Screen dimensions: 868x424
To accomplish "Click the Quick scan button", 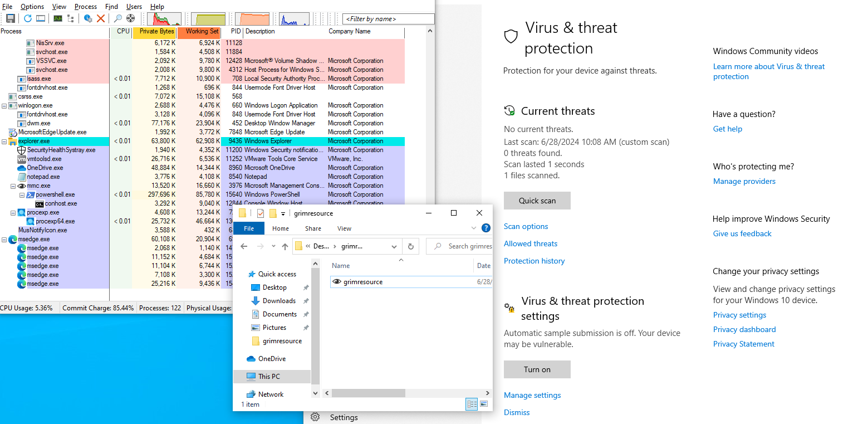I will click(537, 201).
